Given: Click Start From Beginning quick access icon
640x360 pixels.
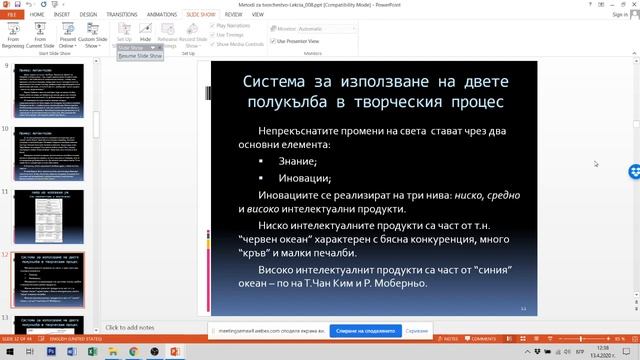Looking at the screenshot, I should [x=55, y=4].
